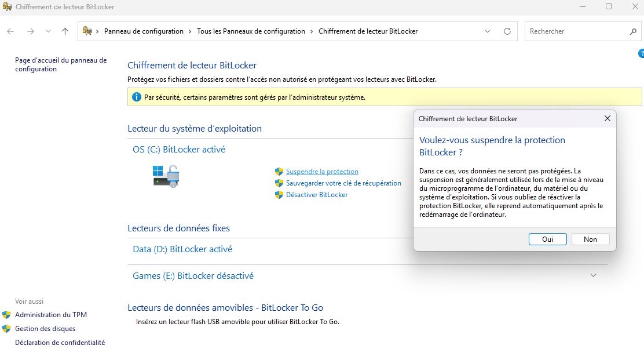Click 'Lecteurs de données amovibles - BitLocker To Go' heading
The width and height of the screenshot is (644, 356).
225,307
